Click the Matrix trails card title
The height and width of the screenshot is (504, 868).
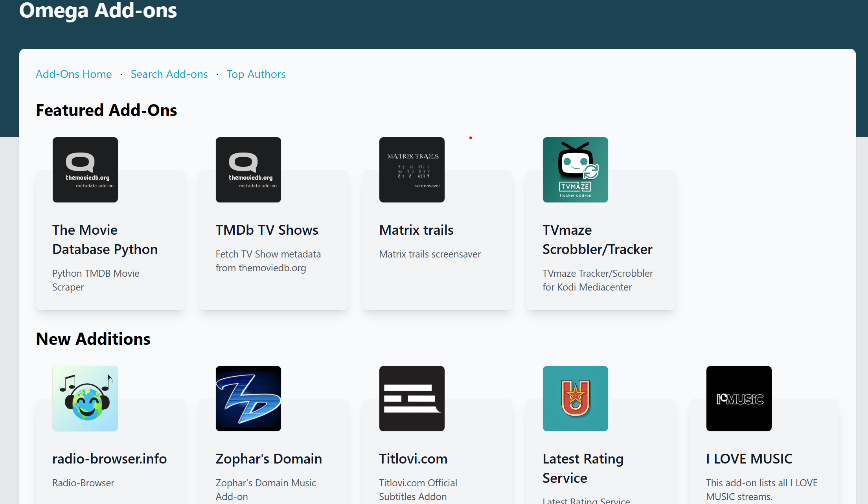(416, 230)
